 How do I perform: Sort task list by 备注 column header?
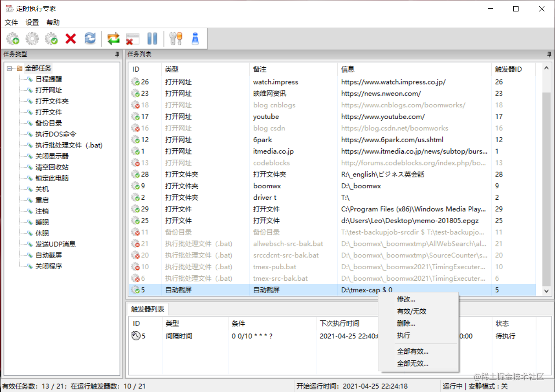293,69
